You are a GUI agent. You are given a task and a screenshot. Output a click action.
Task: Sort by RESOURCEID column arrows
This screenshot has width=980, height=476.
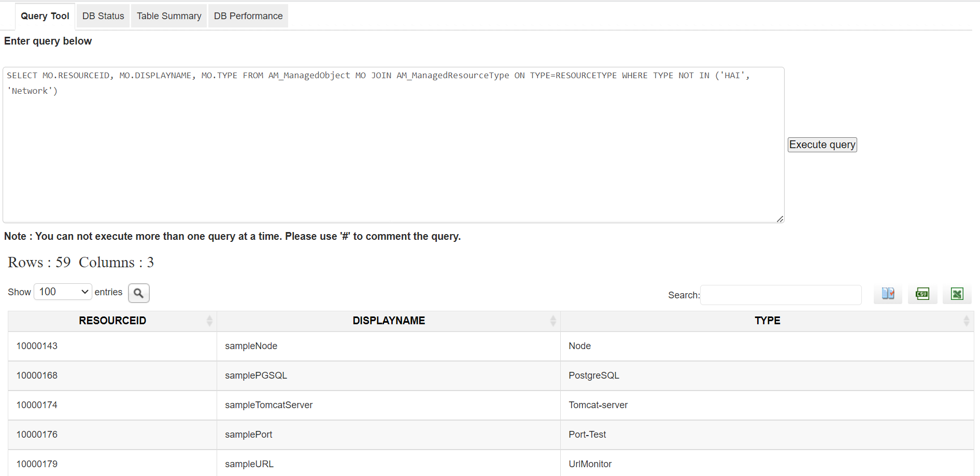click(209, 321)
